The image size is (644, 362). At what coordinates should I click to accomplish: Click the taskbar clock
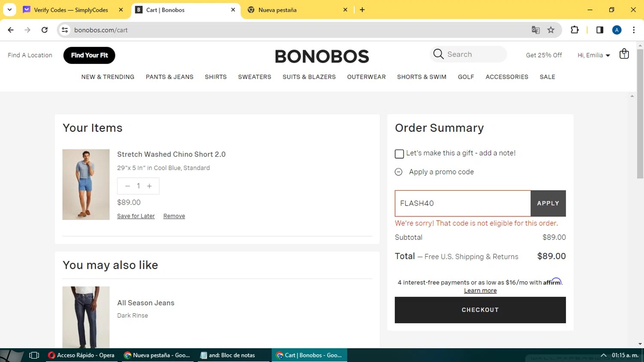(x=625, y=355)
